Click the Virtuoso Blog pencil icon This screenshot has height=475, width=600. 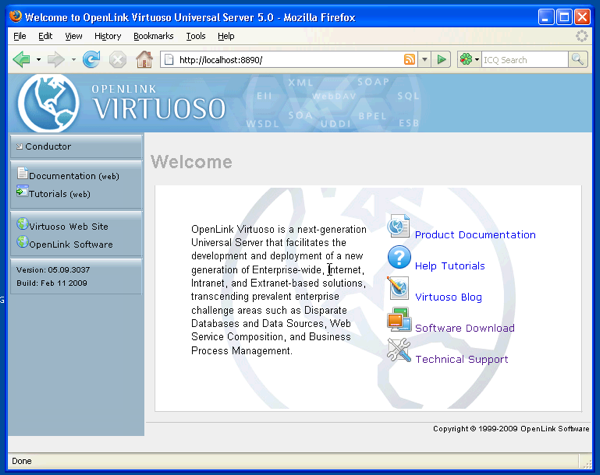(398, 288)
